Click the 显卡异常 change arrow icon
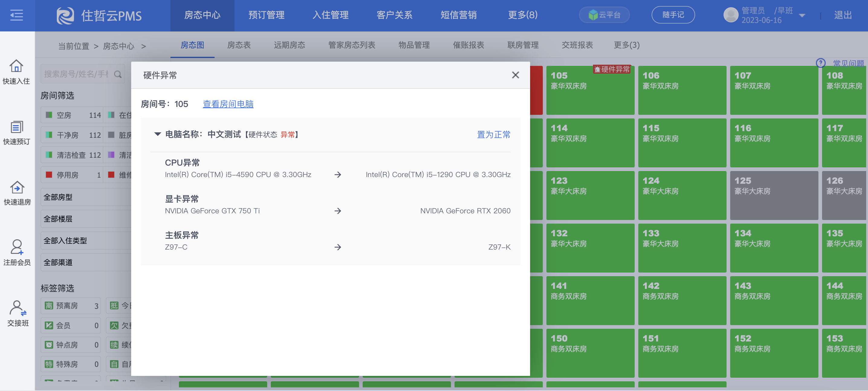 (338, 211)
